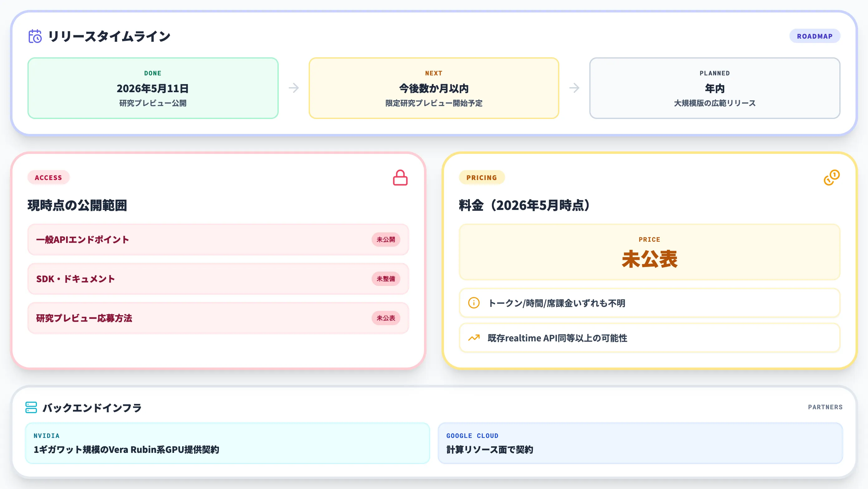Click the info circle icon beside トークン/時間/席課金

tap(474, 303)
